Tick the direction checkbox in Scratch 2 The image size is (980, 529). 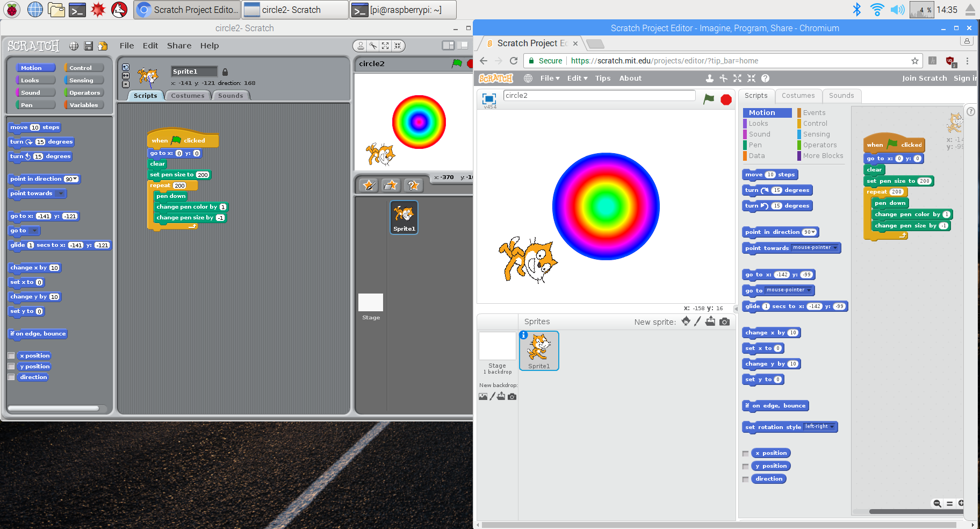point(745,480)
